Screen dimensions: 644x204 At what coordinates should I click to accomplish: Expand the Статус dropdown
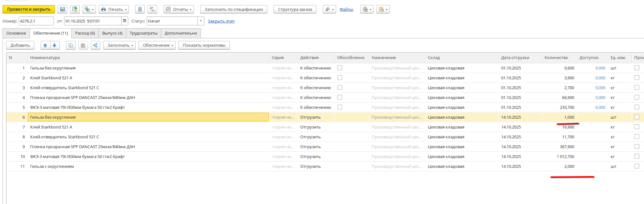pos(201,21)
